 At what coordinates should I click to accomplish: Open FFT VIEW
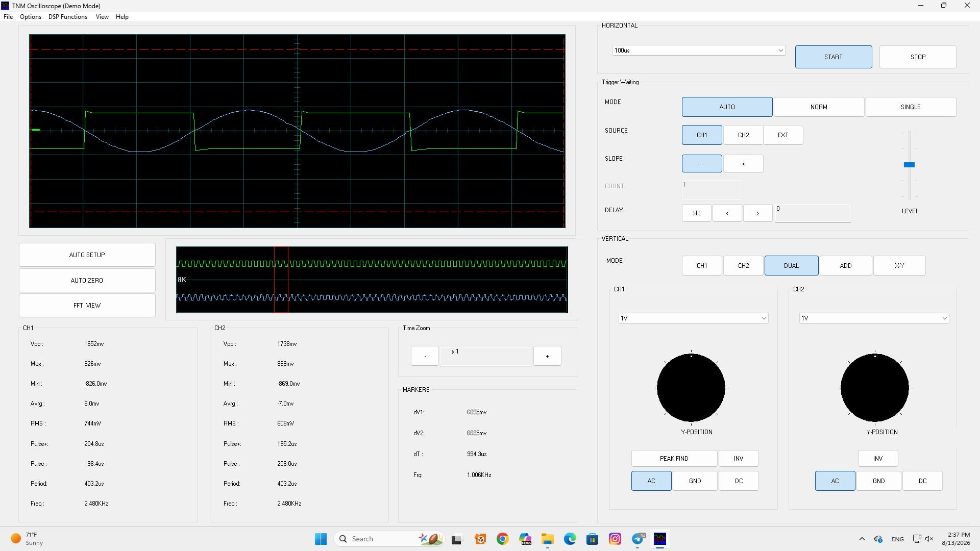(87, 306)
